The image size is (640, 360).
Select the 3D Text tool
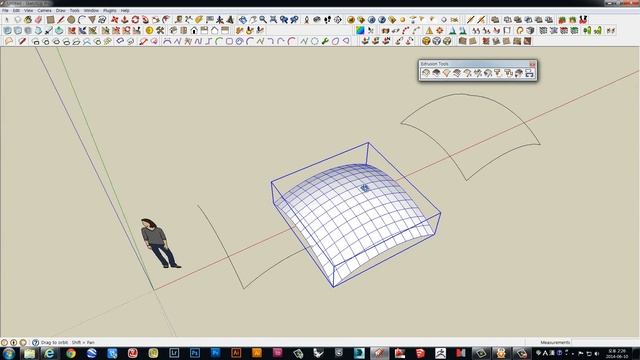pos(230,20)
